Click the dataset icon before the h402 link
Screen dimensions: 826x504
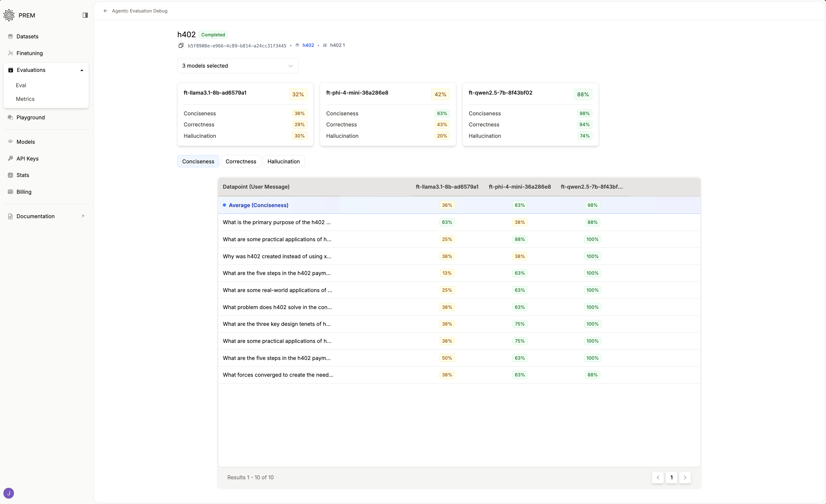[x=297, y=45]
